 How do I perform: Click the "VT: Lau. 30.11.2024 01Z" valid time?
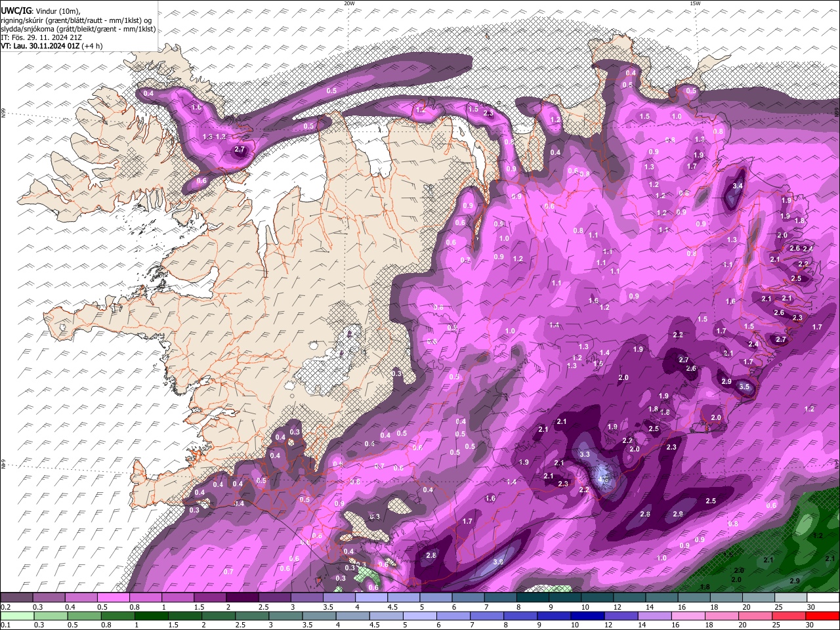[x=40, y=46]
